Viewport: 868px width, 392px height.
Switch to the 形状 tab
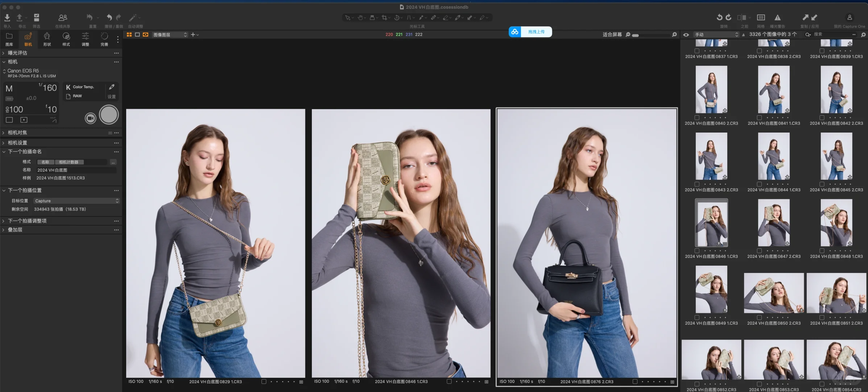pyautogui.click(x=47, y=39)
